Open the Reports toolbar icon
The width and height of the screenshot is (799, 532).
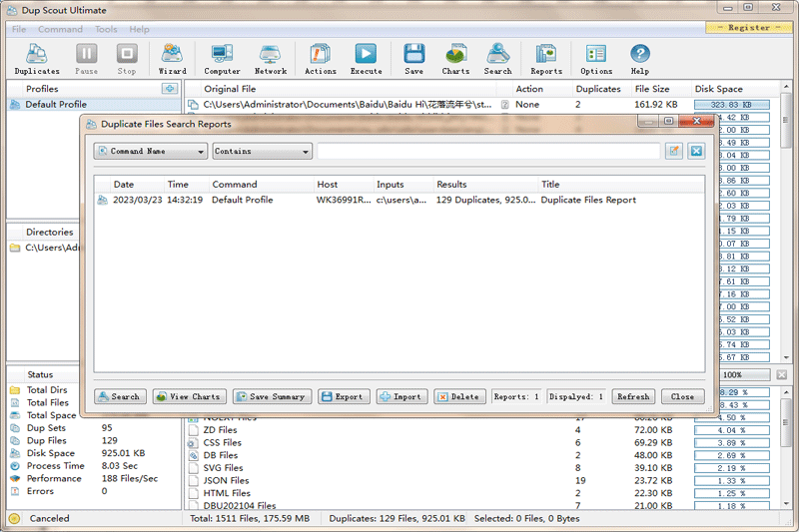[546, 59]
